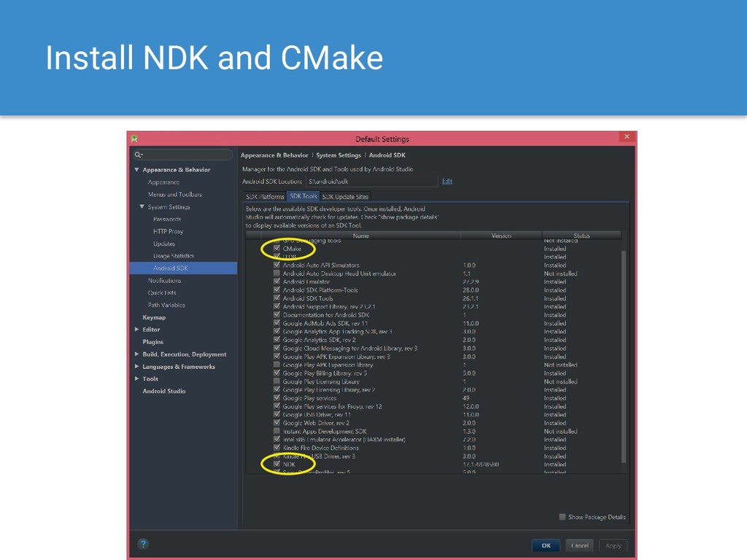Image resolution: width=747 pixels, height=560 pixels.
Task: Click the Android SDK Location path field
Action: point(371,182)
